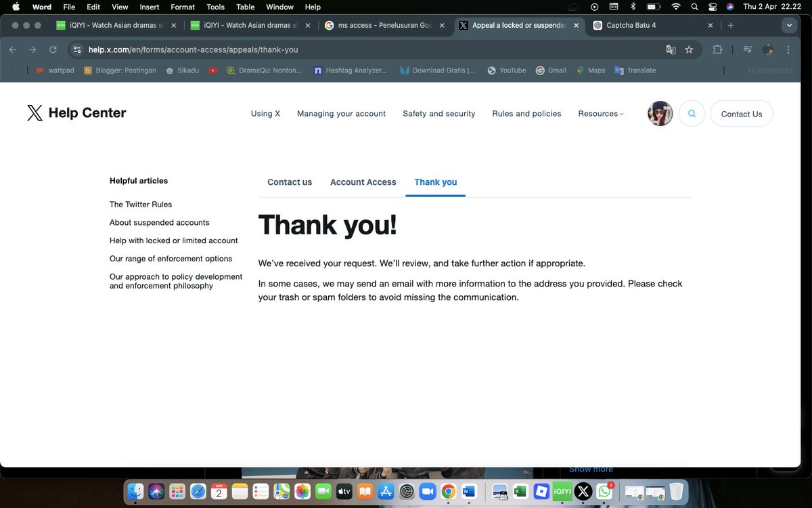This screenshot has height=508, width=812.
Task: Open Safari from the Dock
Action: [x=198, y=491]
